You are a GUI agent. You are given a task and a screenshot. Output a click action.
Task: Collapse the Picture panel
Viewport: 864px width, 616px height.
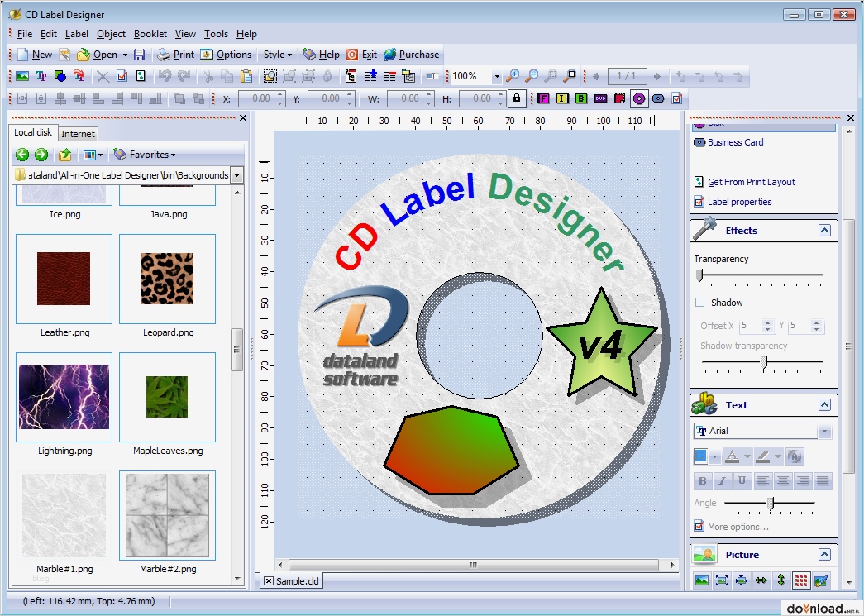(824, 554)
